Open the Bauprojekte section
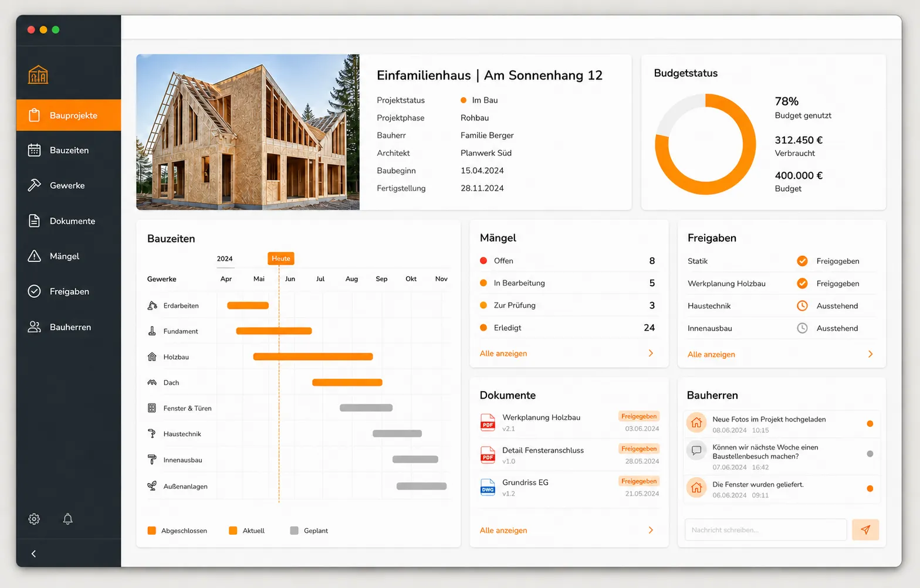This screenshot has width=920, height=588. (69, 115)
